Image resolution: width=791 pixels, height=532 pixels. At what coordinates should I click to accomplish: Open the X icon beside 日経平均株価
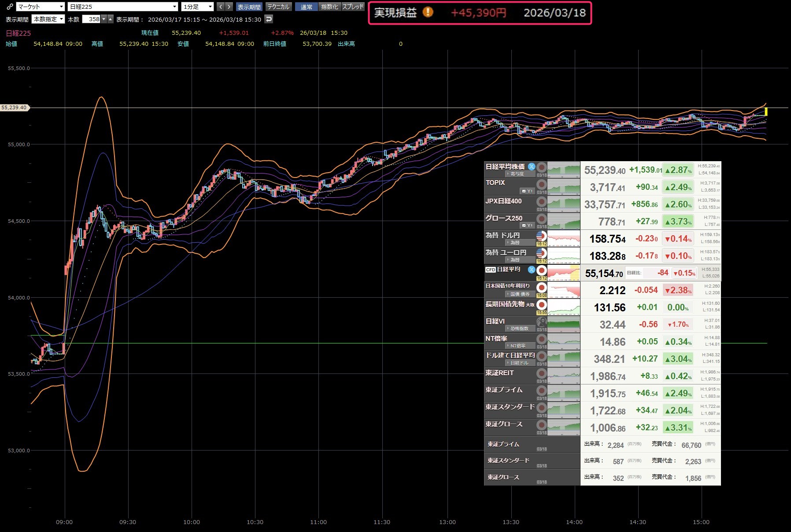[x=532, y=167]
